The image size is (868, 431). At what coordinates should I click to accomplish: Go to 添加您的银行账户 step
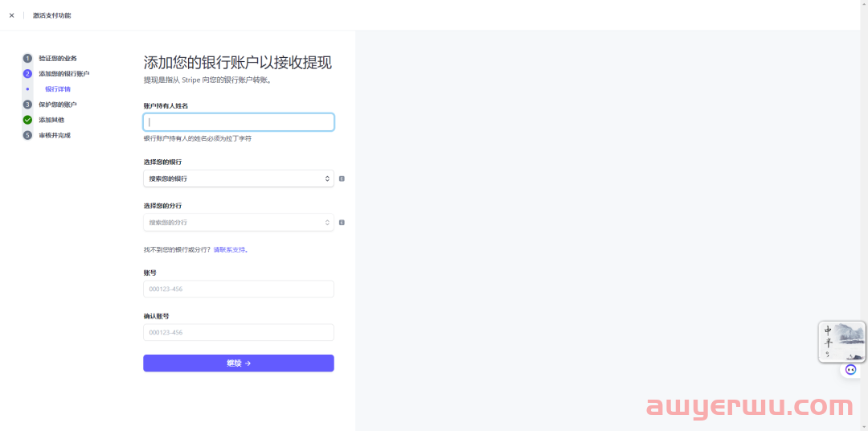pyautogui.click(x=64, y=74)
